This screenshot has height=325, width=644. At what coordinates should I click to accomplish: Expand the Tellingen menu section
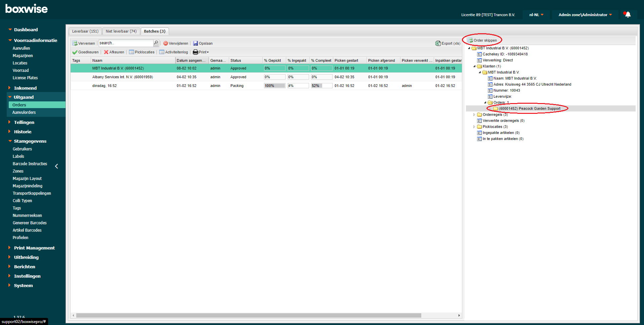coord(9,122)
